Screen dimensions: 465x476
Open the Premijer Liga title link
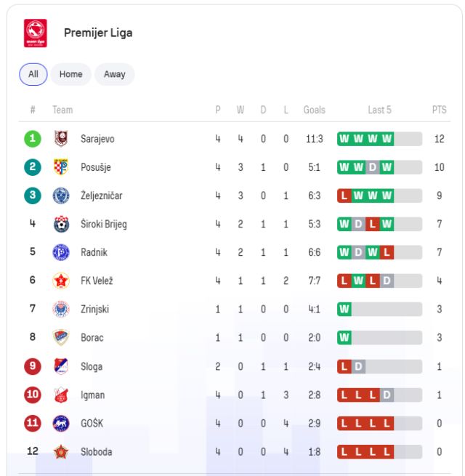[98, 33]
